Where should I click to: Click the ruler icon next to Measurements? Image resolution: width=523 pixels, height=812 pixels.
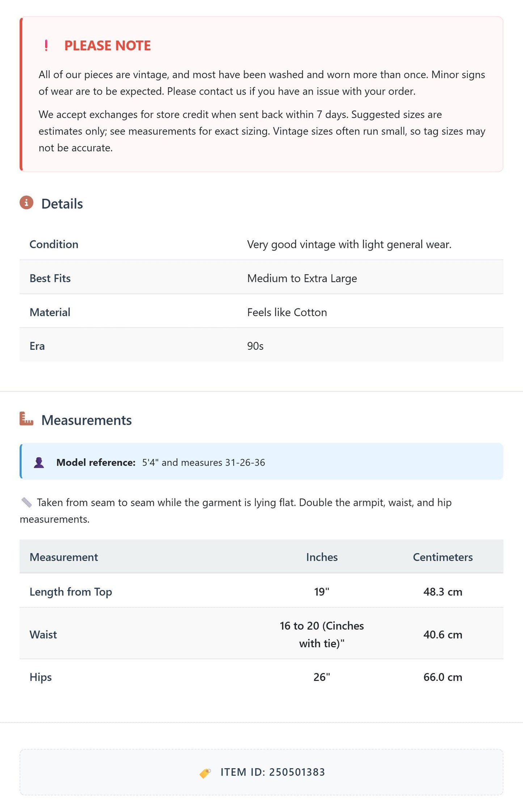pyautogui.click(x=26, y=419)
